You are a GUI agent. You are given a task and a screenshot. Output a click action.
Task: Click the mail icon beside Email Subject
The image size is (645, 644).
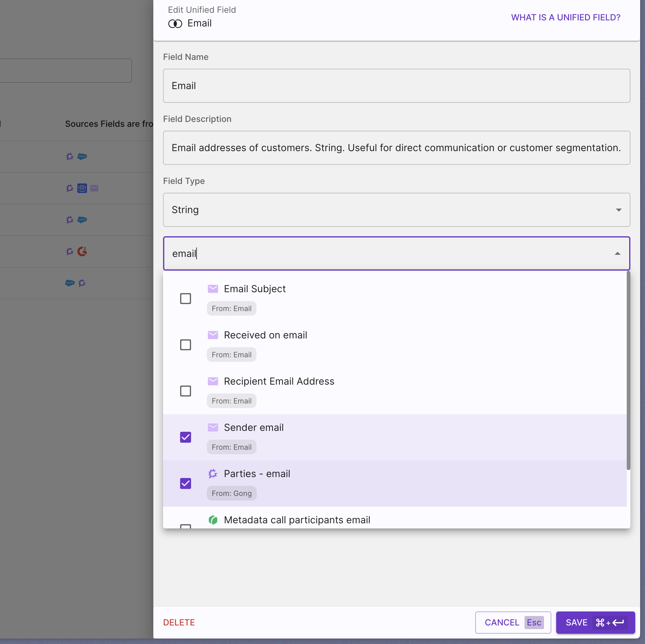pos(213,289)
